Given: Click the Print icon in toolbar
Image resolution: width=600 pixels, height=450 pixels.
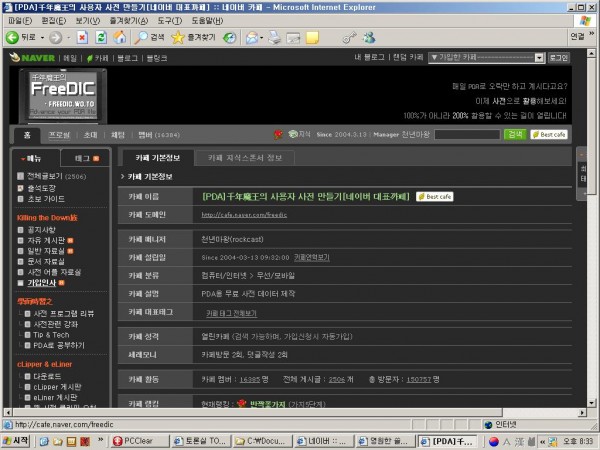Looking at the screenshot, I should (274, 38).
